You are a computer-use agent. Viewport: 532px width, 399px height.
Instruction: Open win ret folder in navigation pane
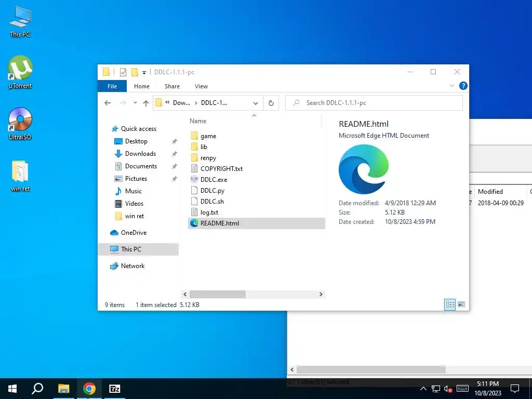click(x=135, y=216)
